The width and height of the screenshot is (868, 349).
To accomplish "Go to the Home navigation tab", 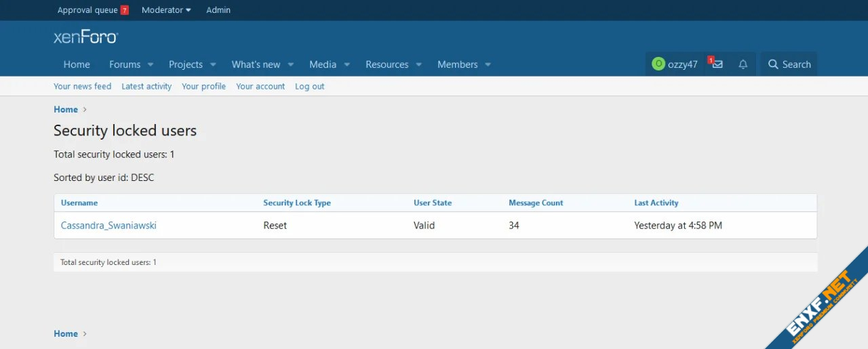I will pos(77,64).
